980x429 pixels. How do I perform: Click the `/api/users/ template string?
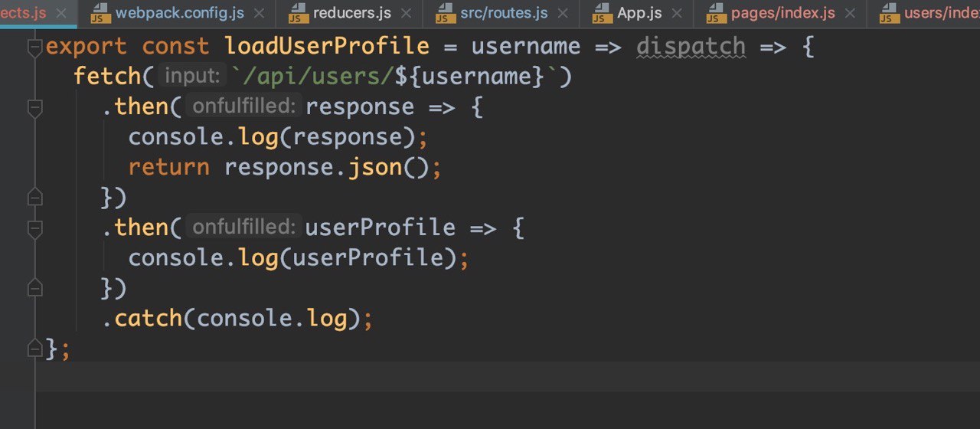312,77
